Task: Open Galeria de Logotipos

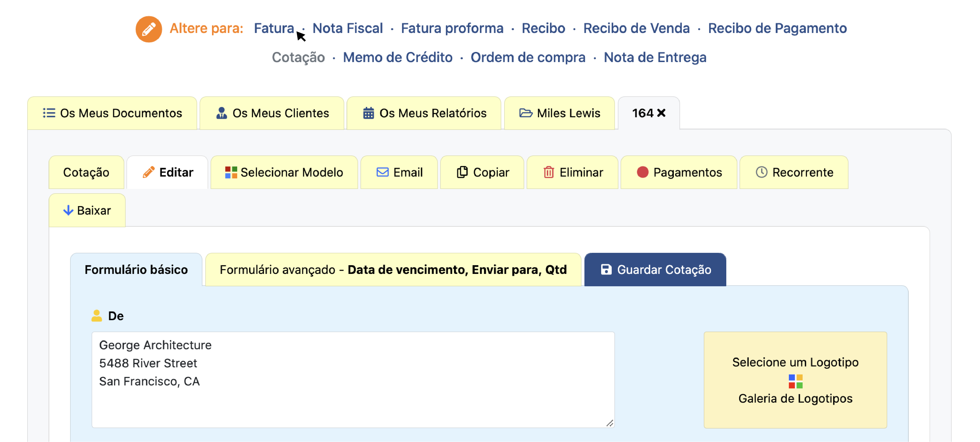Action: (x=795, y=398)
